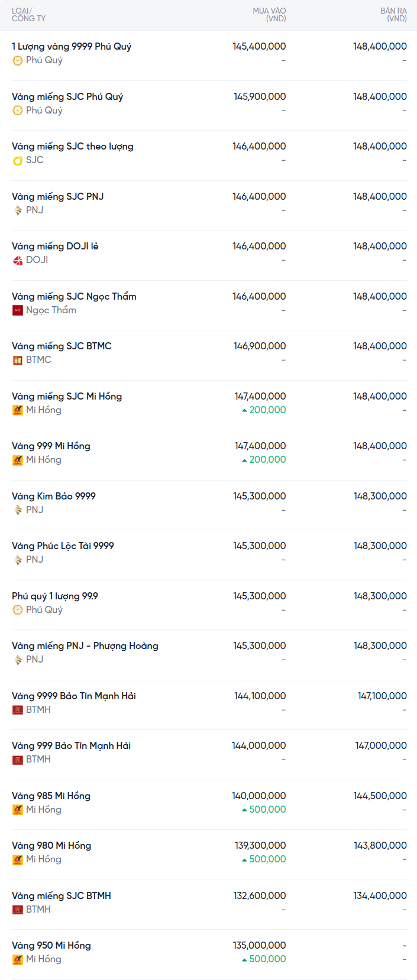The height and width of the screenshot is (980, 417).
Task: Click the Mi Hồng logo under Vàng 950 Mi Hồng
Action: click(18, 959)
